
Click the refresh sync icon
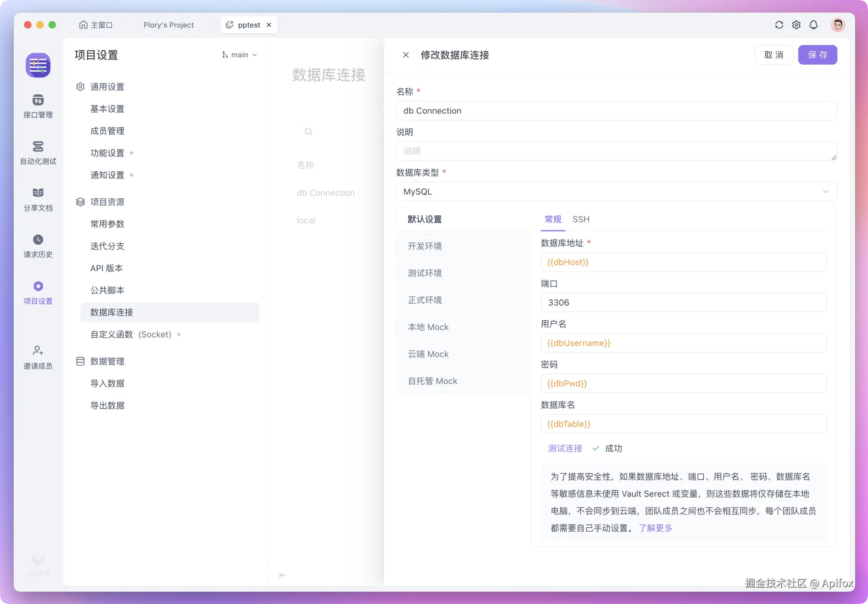pyautogui.click(x=779, y=25)
